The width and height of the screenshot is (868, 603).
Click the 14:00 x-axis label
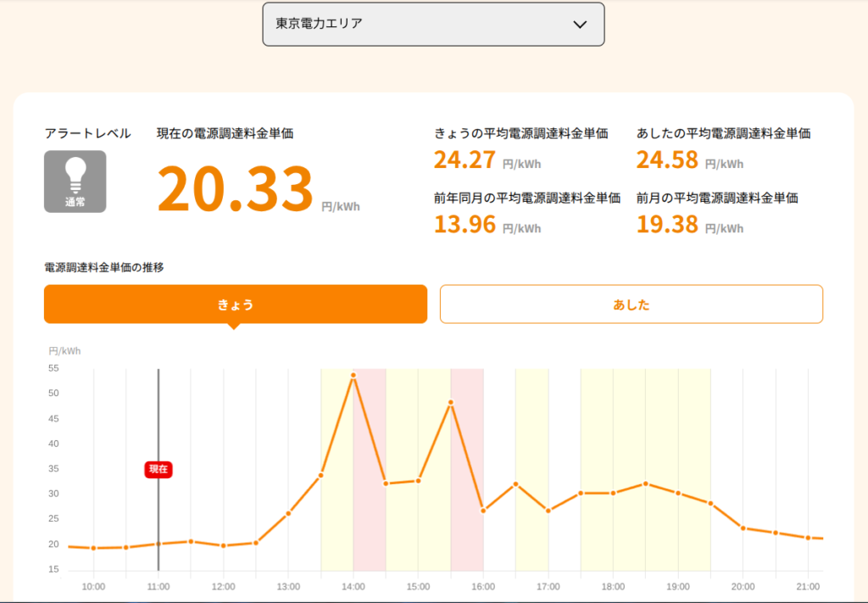353,587
